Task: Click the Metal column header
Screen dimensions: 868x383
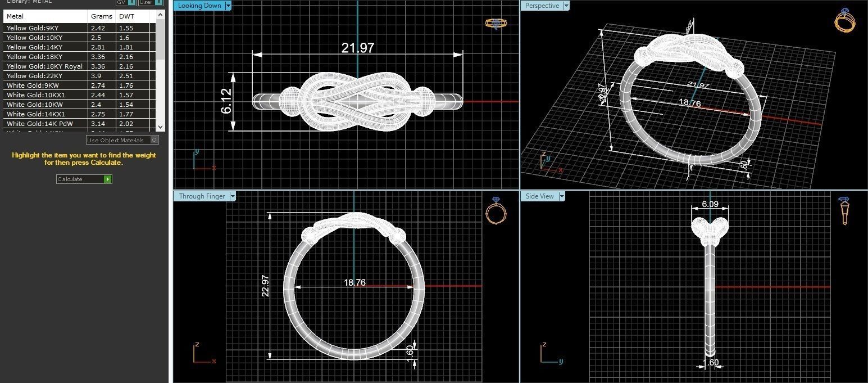Action: [46, 16]
